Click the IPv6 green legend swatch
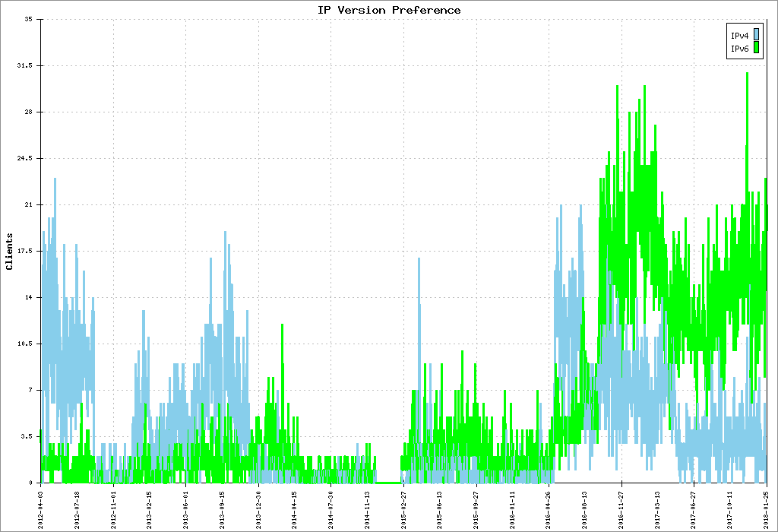The height and width of the screenshot is (532, 778). [757, 49]
